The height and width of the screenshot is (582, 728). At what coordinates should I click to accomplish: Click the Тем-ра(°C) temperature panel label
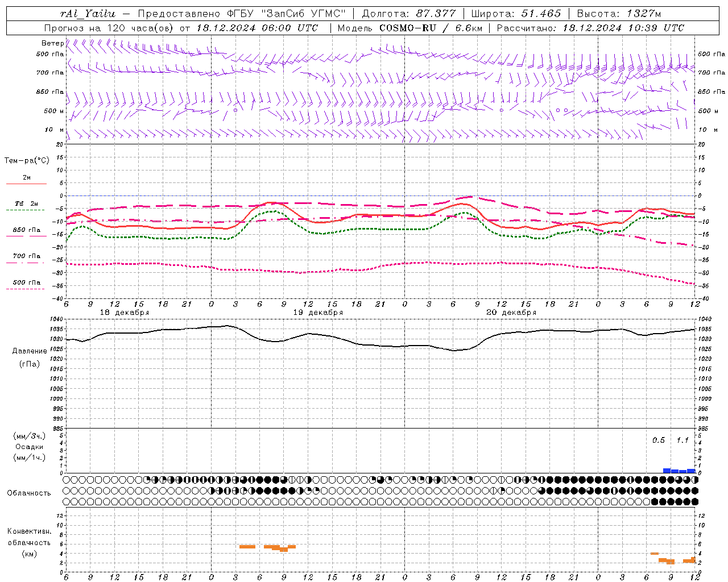(27, 161)
